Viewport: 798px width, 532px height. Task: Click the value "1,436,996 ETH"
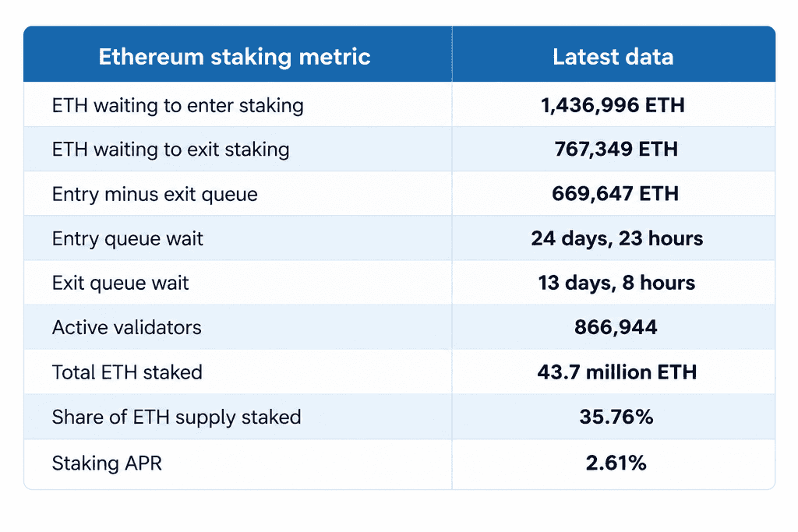point(613,105)
